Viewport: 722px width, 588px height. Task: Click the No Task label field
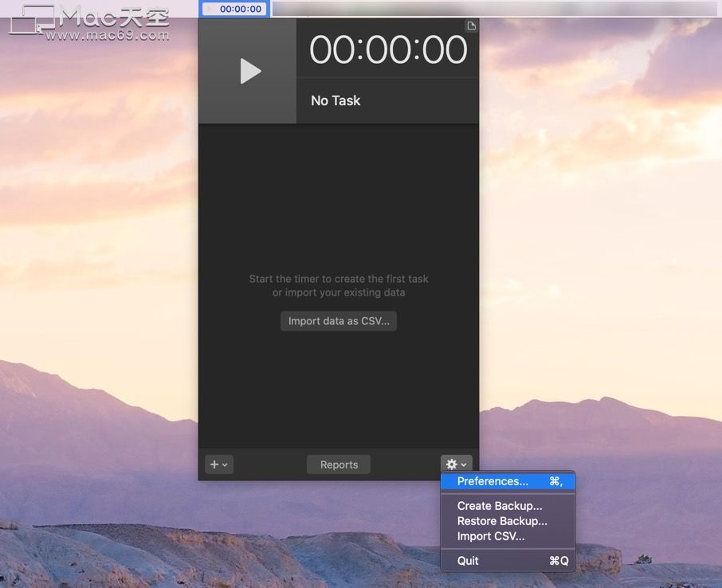[387, 101]
